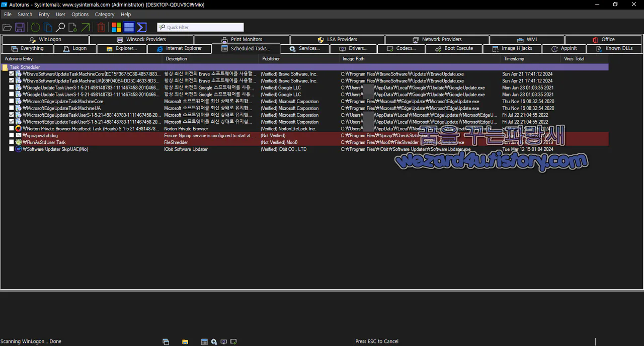
Task: Sort by Virus Total column header
Action: pos(585,59)
